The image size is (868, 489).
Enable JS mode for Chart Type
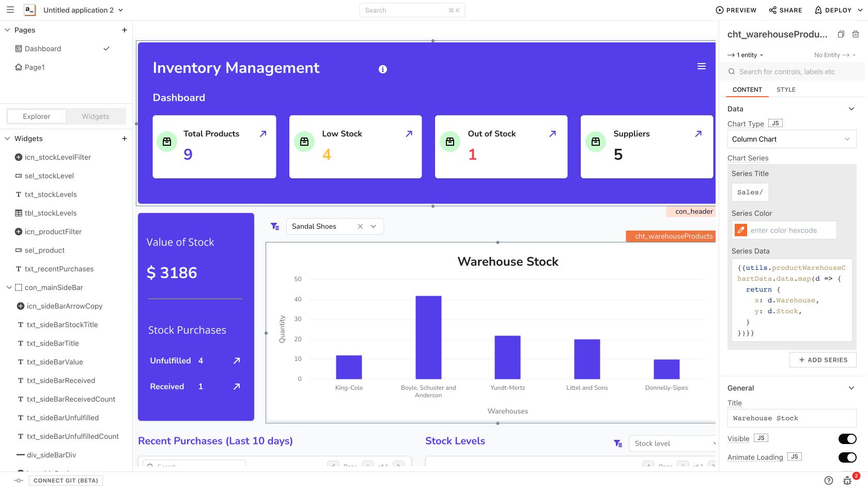[x=775, y=123]
